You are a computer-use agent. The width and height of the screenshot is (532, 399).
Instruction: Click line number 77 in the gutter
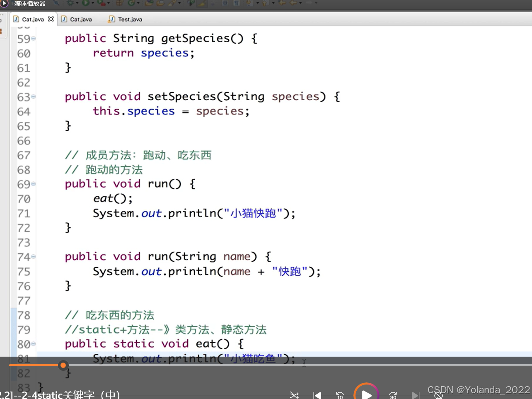coord(24,301)
